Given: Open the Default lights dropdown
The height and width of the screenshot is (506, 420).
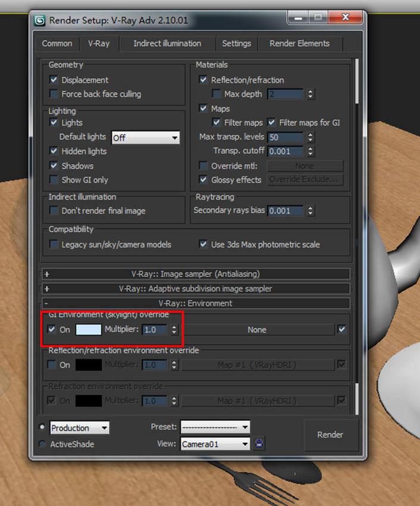Looking at the screenshot, I should coord(146,138).
